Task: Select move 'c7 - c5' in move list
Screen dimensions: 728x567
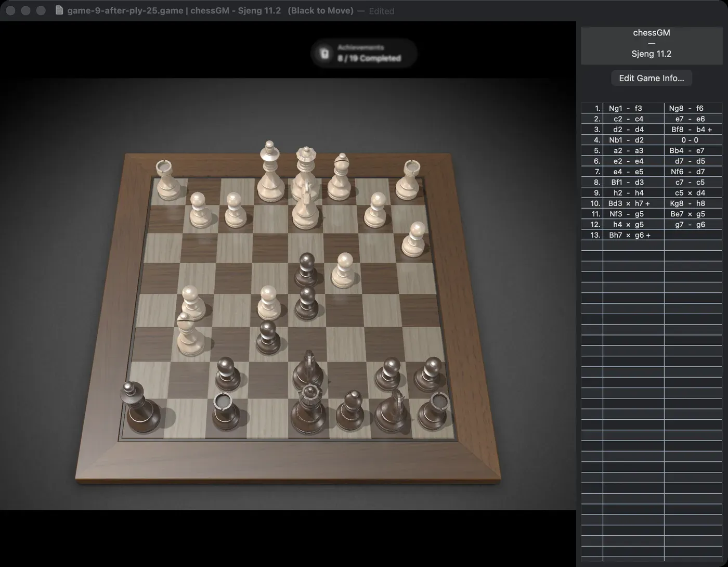Action: [x=690, y=183]
